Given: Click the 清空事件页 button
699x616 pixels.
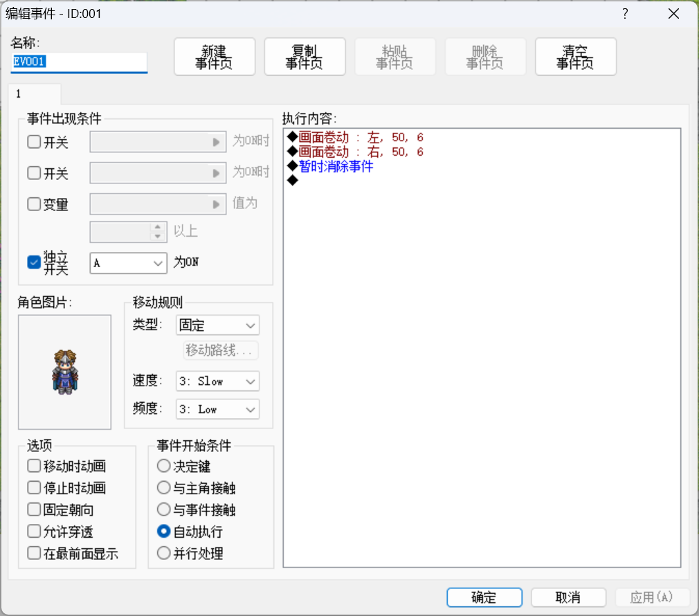Looking at the screenshot, I should (576, 57).
